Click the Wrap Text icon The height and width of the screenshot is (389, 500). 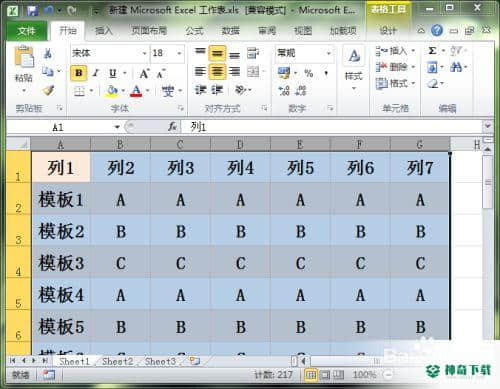tap(253, 53)
